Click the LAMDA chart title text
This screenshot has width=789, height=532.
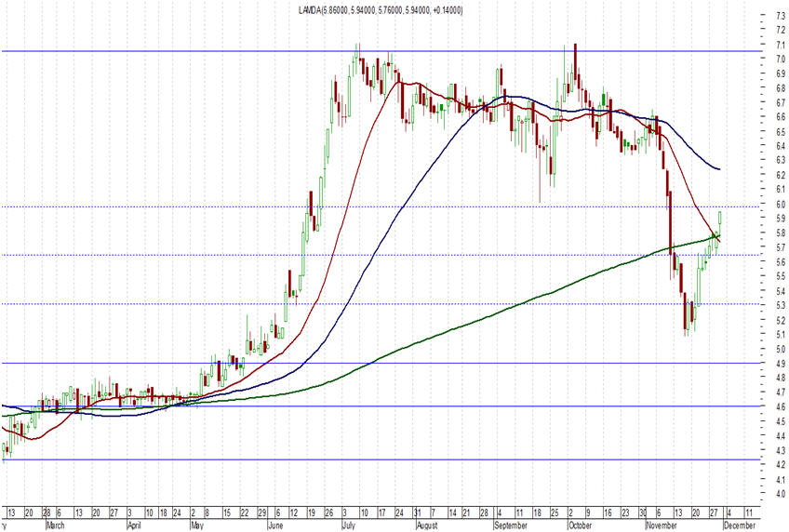pyautogui.click(x=381, y=10)
